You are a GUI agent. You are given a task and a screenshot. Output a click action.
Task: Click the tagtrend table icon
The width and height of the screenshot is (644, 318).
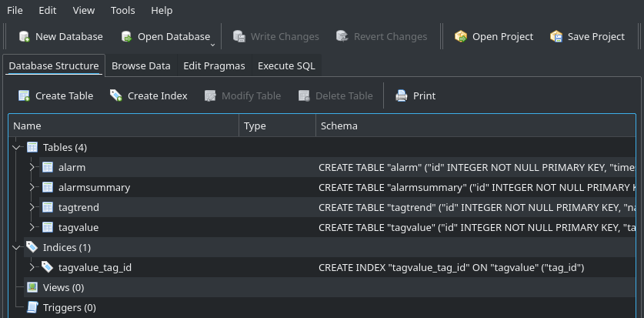(48, 207)
